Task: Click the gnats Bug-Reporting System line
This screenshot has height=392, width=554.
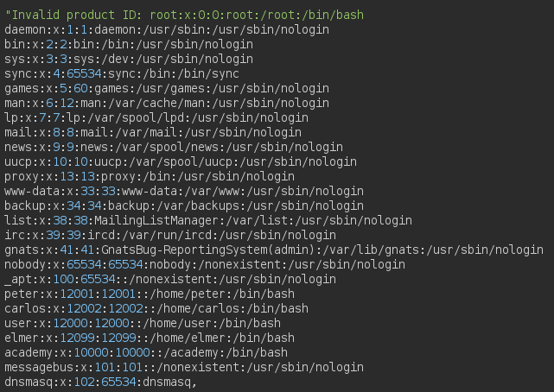Action: pyautogui.click(x=274, y=250)
